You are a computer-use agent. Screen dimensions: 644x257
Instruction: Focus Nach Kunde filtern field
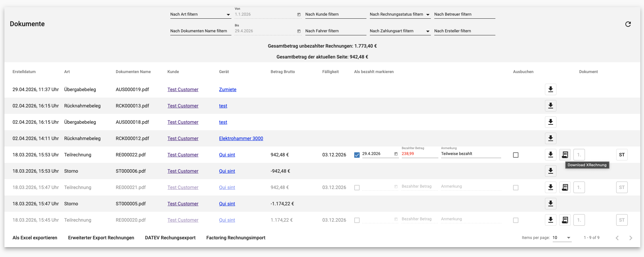pos(336,14)
